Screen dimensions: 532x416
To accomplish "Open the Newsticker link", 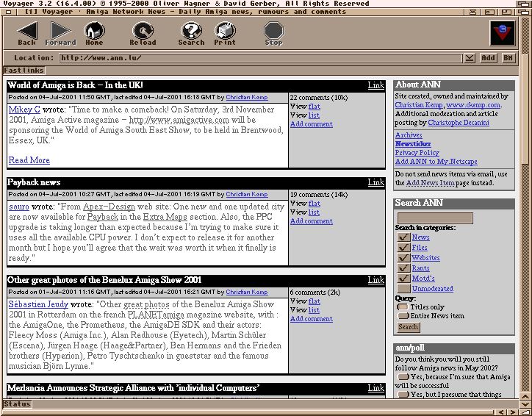I will (413, 143).
